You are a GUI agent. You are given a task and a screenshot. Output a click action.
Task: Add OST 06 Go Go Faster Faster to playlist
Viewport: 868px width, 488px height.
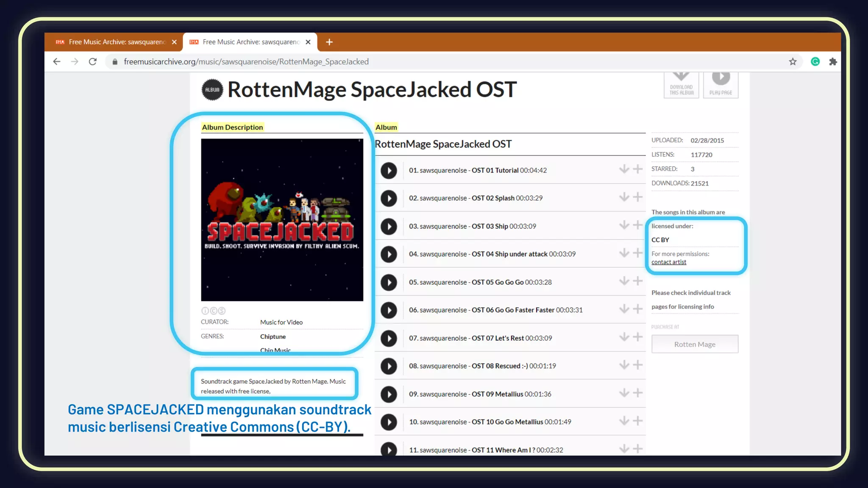tap(637, 308)
